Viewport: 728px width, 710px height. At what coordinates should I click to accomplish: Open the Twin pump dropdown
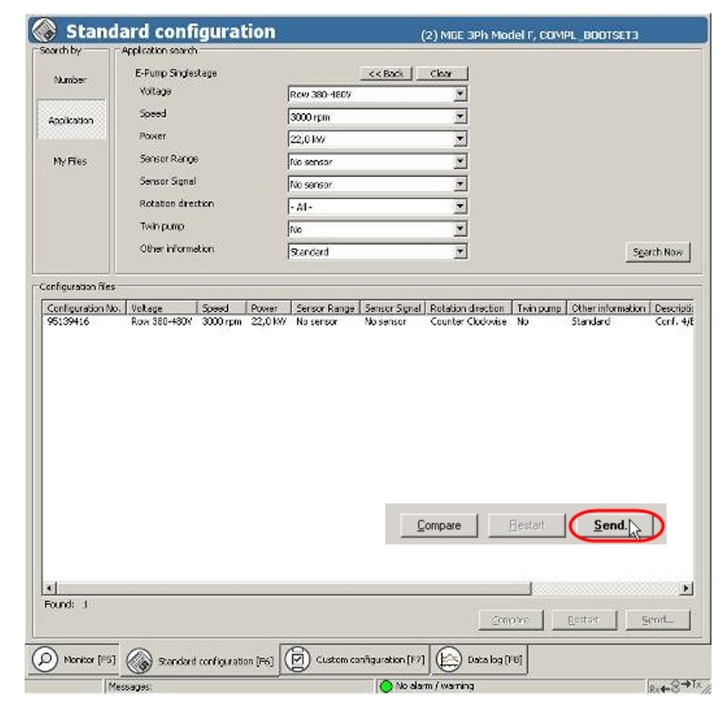coord(460,230)
